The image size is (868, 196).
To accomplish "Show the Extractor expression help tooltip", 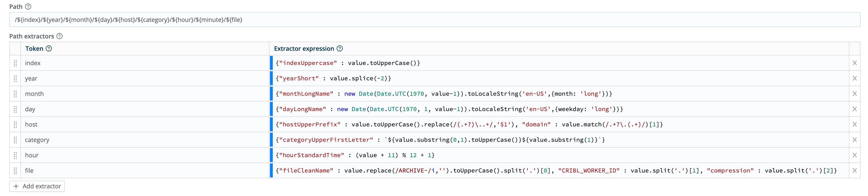I will [340, 49].
